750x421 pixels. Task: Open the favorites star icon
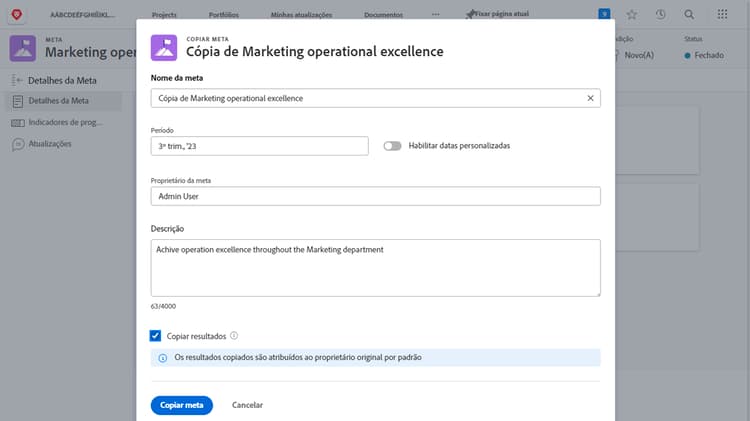[632, 14]
